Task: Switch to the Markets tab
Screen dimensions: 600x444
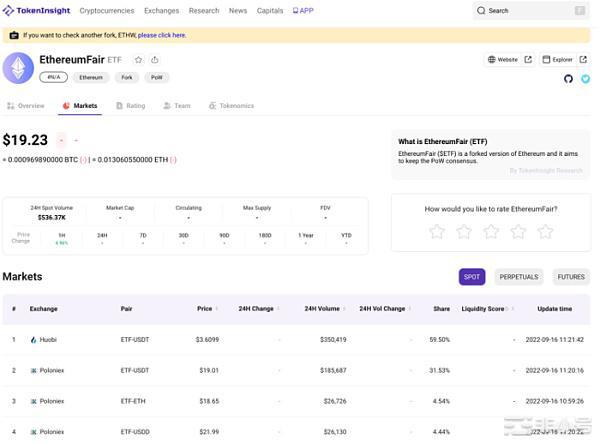Action: (x=80, y=106)
